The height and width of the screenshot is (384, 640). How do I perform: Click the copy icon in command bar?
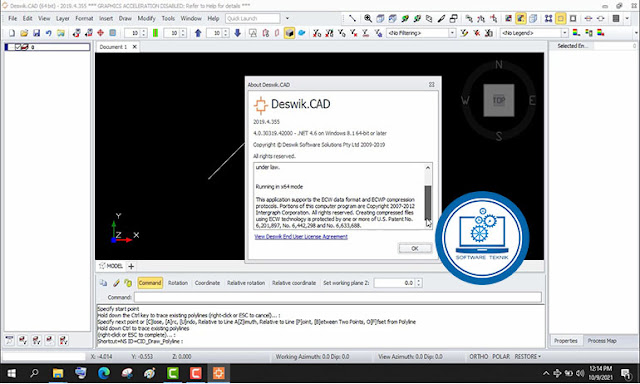point(103,283)
